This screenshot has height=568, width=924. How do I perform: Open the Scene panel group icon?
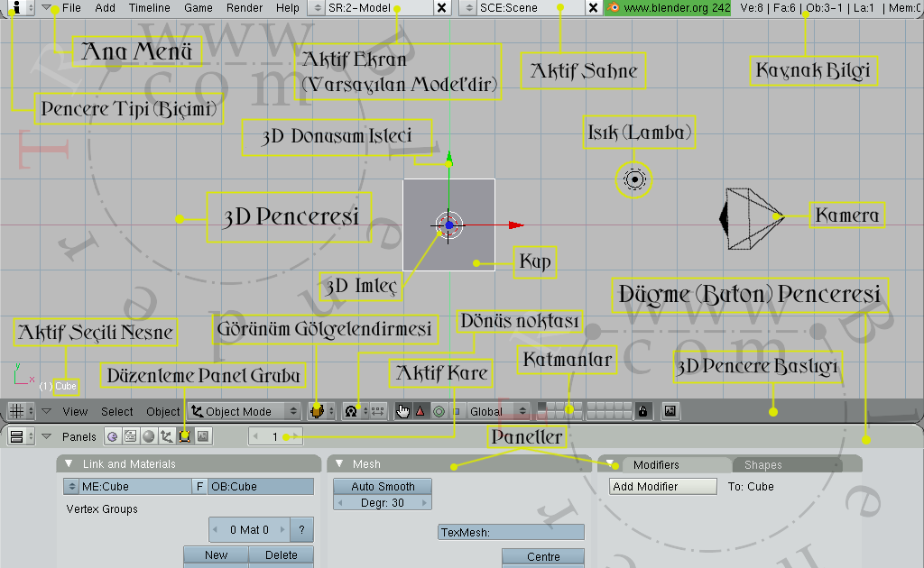[x=203, y=436]
